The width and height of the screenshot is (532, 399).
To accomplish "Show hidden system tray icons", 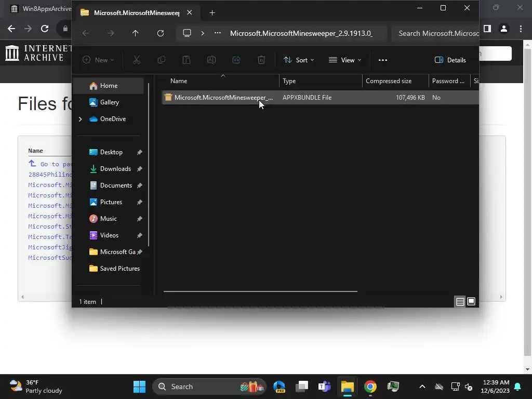I will click(x=422, y=387).
